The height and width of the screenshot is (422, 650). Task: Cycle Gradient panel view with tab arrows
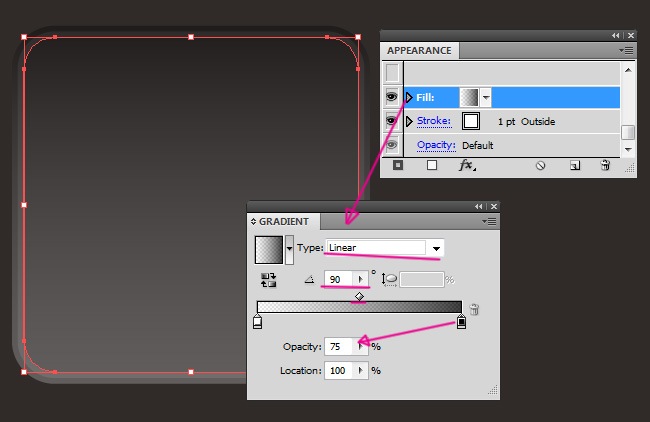[253, 222]
